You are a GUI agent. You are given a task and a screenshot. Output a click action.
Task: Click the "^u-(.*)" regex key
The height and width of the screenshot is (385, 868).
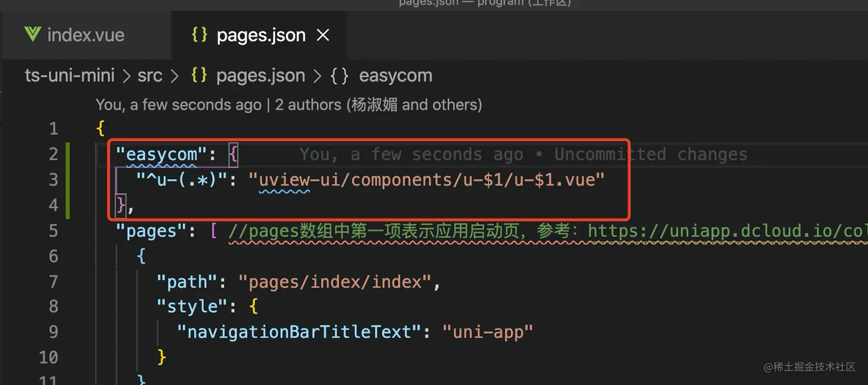182,180
